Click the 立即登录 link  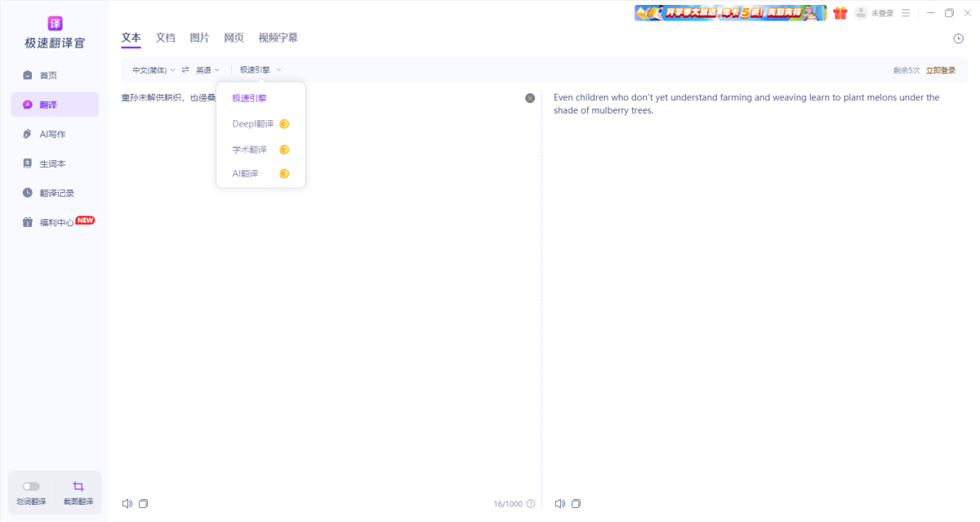point(940,70)
